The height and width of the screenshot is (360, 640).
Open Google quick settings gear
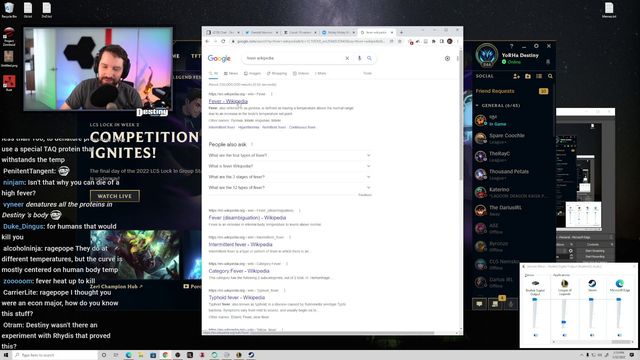point(447,58)
